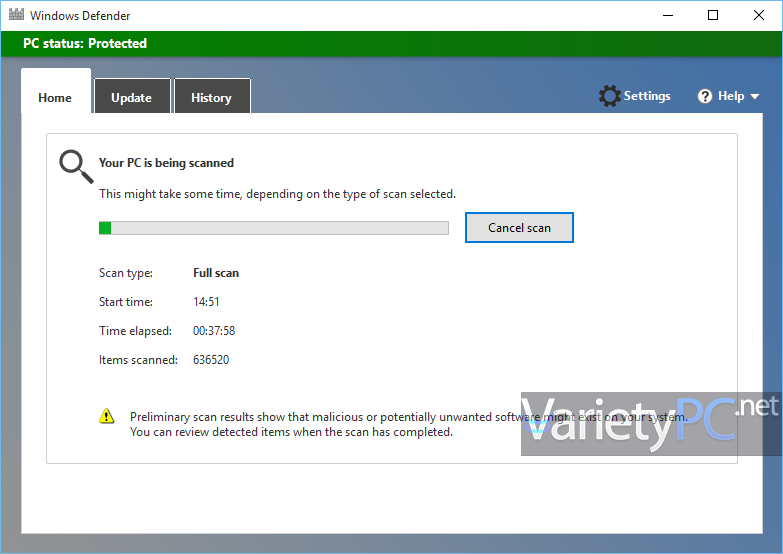Click the Time elapsed value 00:37:58

[x=214, y=331]
